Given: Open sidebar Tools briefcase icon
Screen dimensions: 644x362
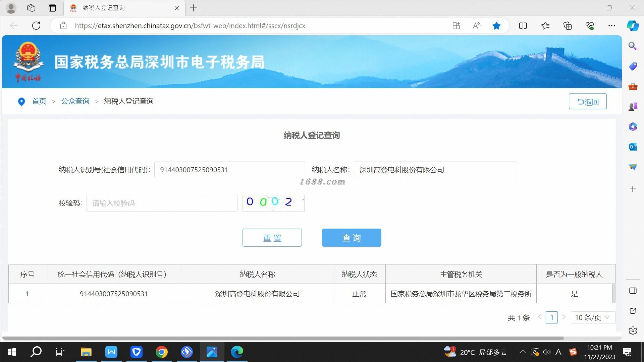Looking at the screenshot, I should (633, 86).
